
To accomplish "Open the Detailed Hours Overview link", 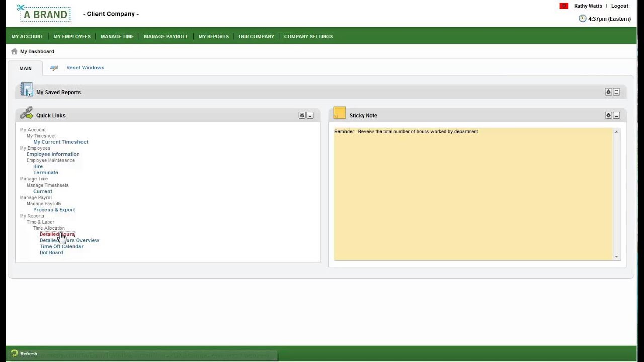I will [x=69, y=240].
